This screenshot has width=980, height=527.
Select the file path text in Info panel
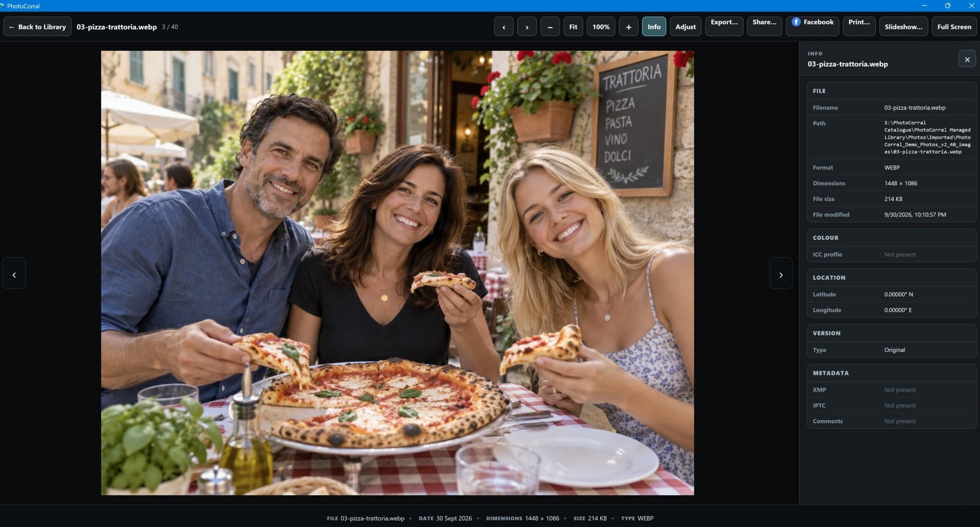point(927,137)
